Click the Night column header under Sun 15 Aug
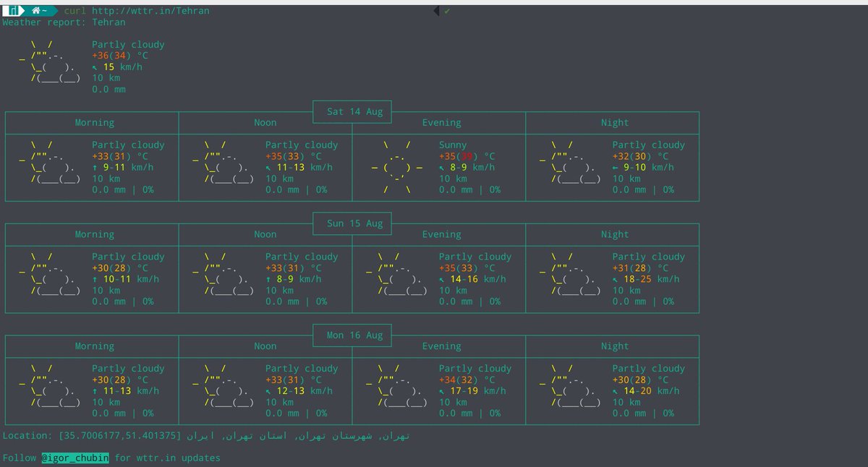Viewport: 868px width, 467px height. [x=615, y=234]
